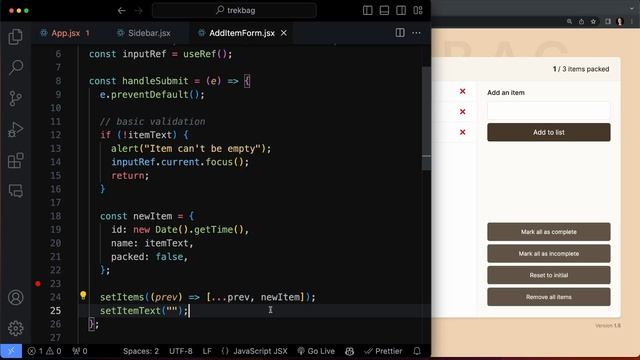This screenshot has width=640, height=360.
Task: Click the browser zoom magnifier icon
Action: 569,22
